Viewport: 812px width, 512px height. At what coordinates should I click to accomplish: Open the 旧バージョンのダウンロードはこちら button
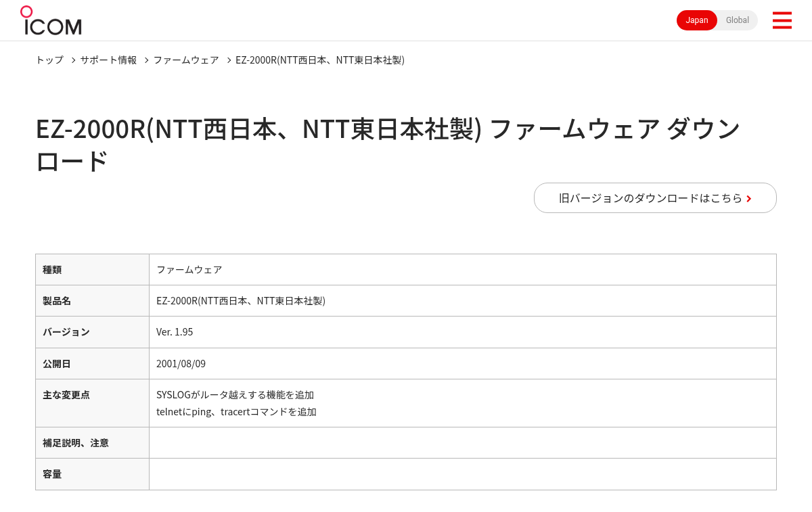pos(655,198)
